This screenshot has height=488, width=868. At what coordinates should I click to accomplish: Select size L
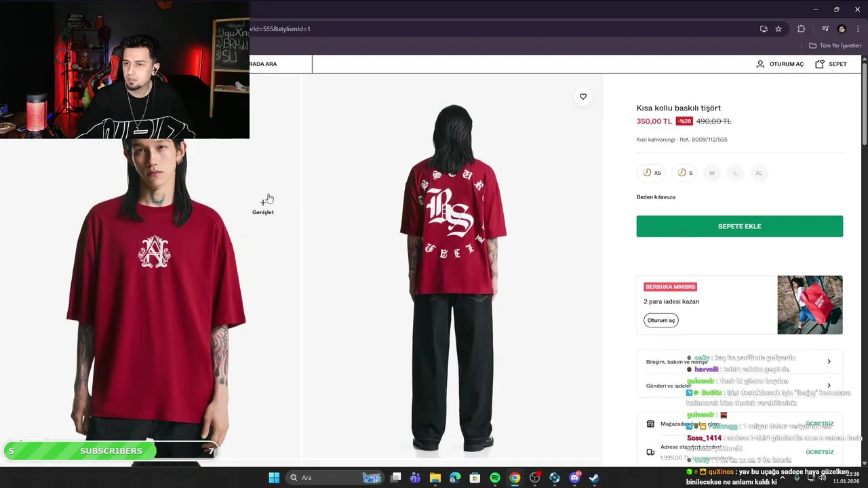(x=735, y=173)
